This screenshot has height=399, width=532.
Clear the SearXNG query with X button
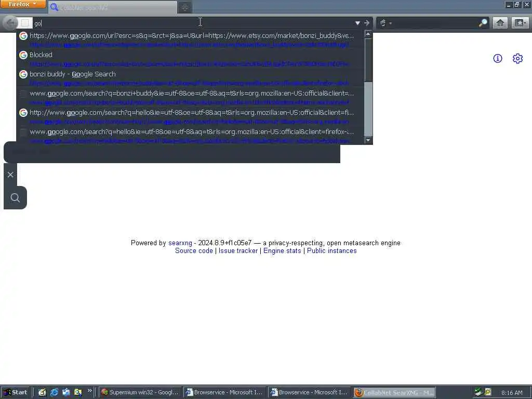point(10,175)
